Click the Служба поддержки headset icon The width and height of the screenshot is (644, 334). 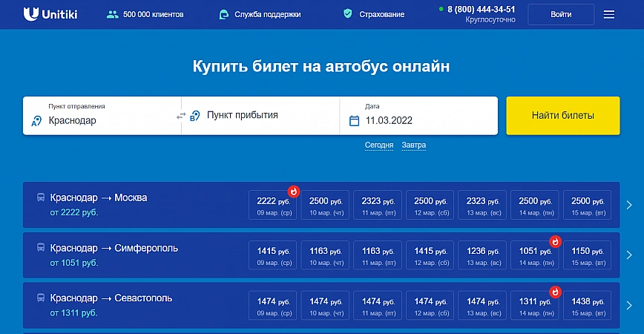[224, 14]
